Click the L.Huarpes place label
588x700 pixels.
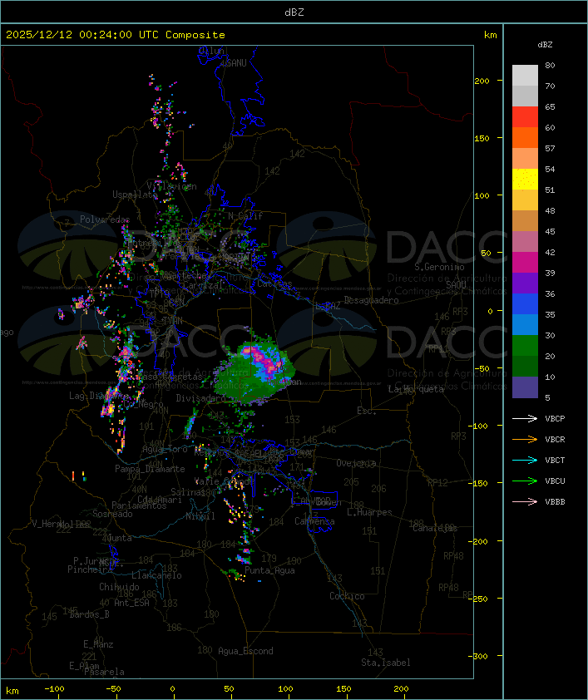[x=369, y=512]
